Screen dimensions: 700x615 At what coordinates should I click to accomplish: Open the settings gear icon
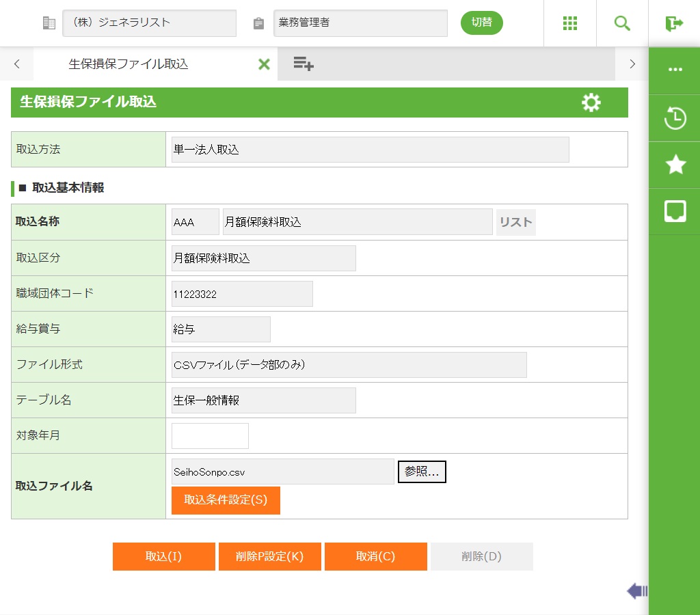pyautogui.click(x=591, y=102)
